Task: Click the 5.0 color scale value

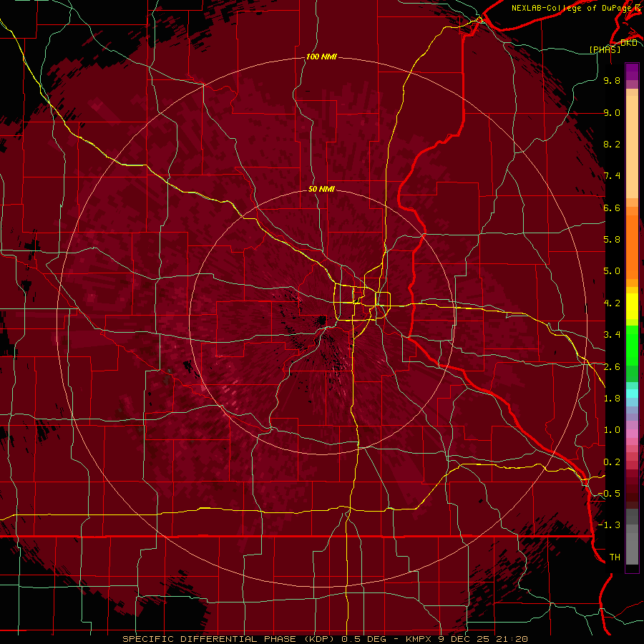Action: tap(612, 271)
